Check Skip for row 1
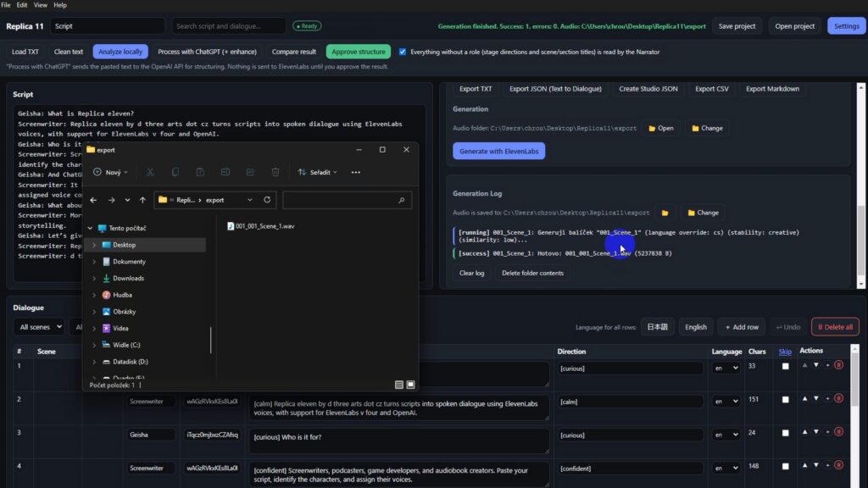The height and width of the screenshot is (488, 868). point(785,366)
